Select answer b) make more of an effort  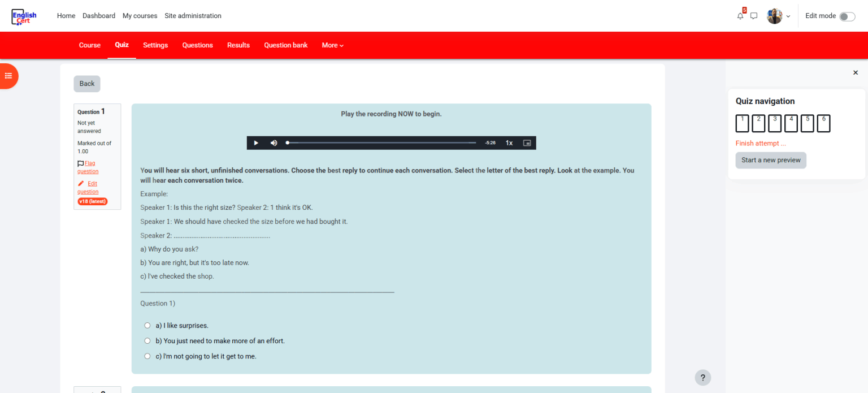(147, 341)
